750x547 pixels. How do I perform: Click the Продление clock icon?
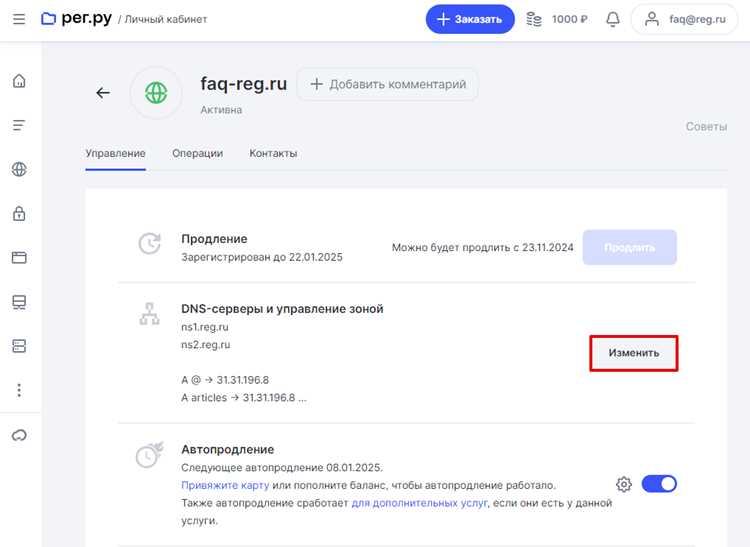coord(150,243)
